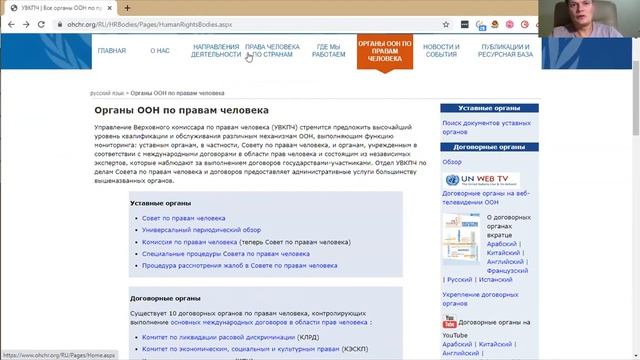This screenshot has height=360, width=640.
Task: Open Процедура рассмотрения жалоб link
Action: pyautogui.click(x=240, y=266)
